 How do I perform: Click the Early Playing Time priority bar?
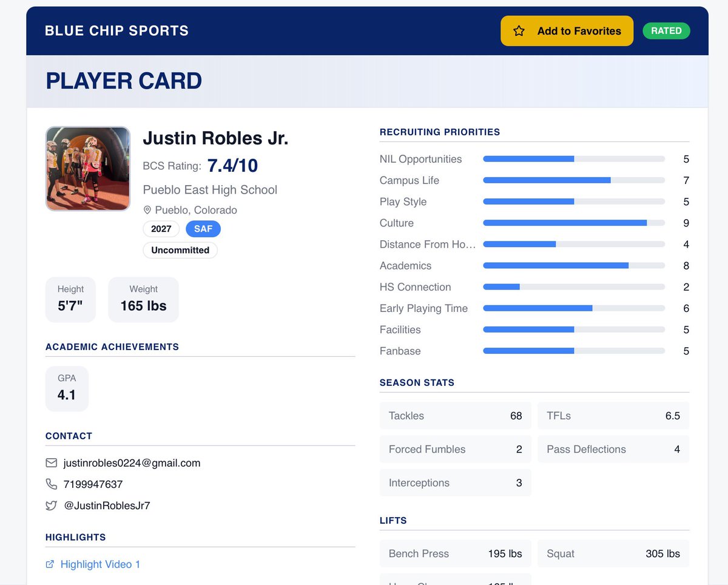(x=574, y=308)
